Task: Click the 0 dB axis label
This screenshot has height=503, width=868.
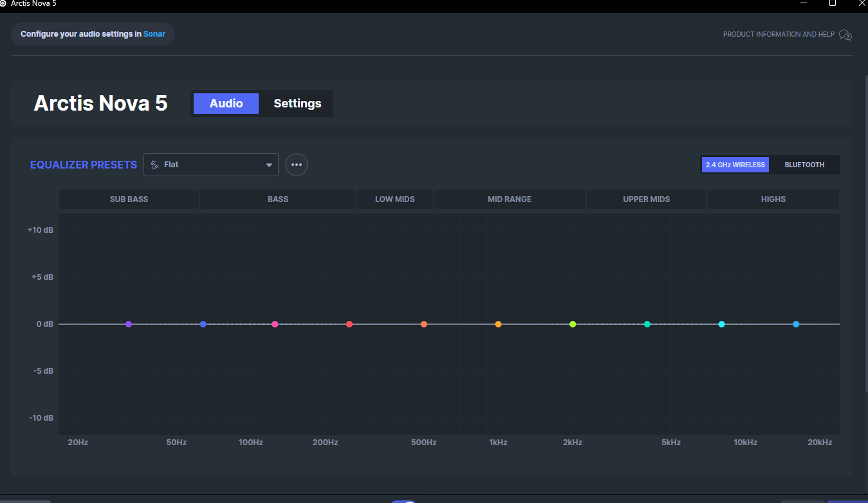Action: coord(45,324)
